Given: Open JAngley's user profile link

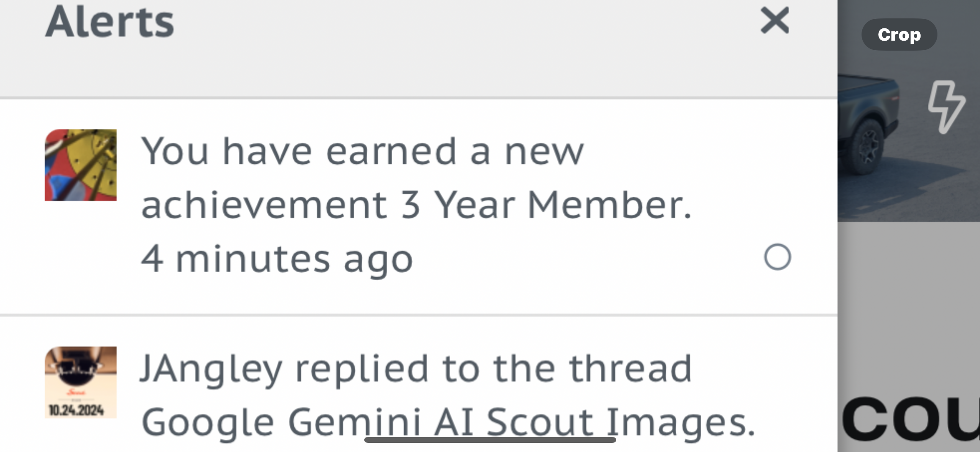Looking at the screenshot, I should (x=211, y=369).
